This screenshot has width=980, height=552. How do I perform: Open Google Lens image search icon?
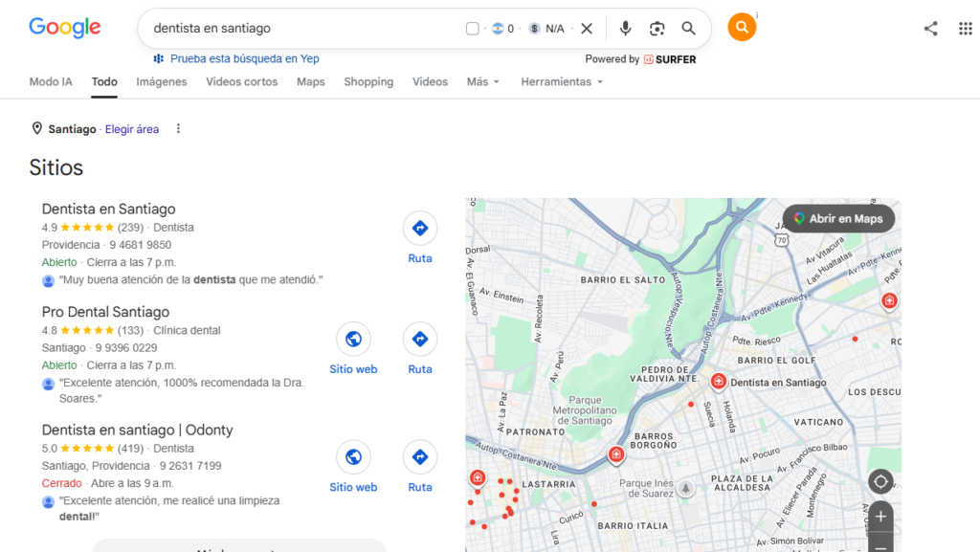pos(657,29)
